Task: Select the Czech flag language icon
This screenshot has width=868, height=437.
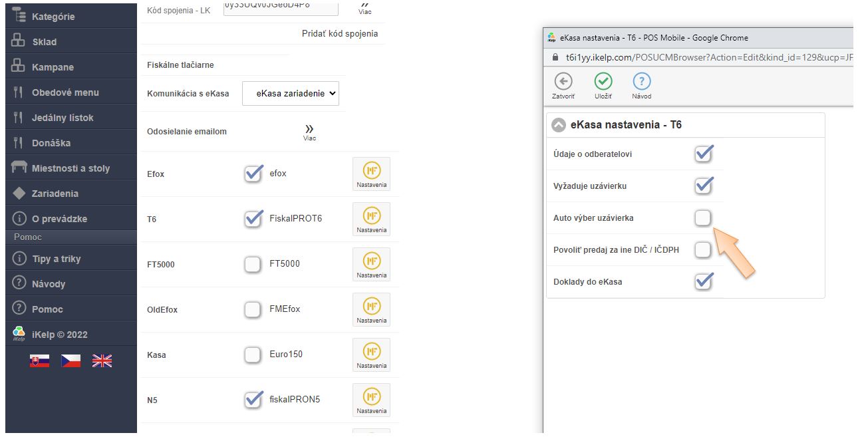Action: click(x=71, y=361)
